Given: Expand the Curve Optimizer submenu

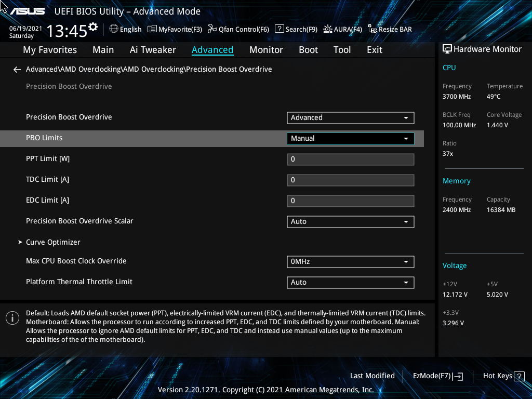Looking at the screenshot, I should click(53, 242).
